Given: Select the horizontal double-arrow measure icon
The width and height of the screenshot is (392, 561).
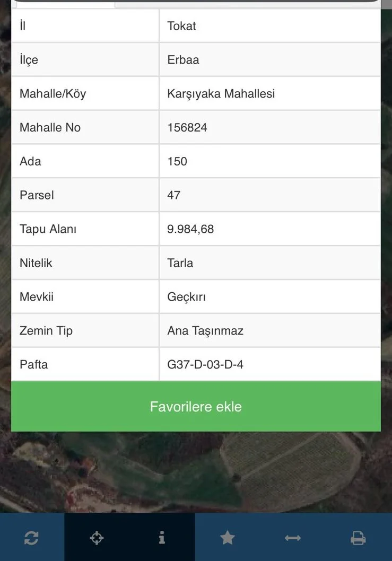Looking at the screenshot, I should point(293,538).
